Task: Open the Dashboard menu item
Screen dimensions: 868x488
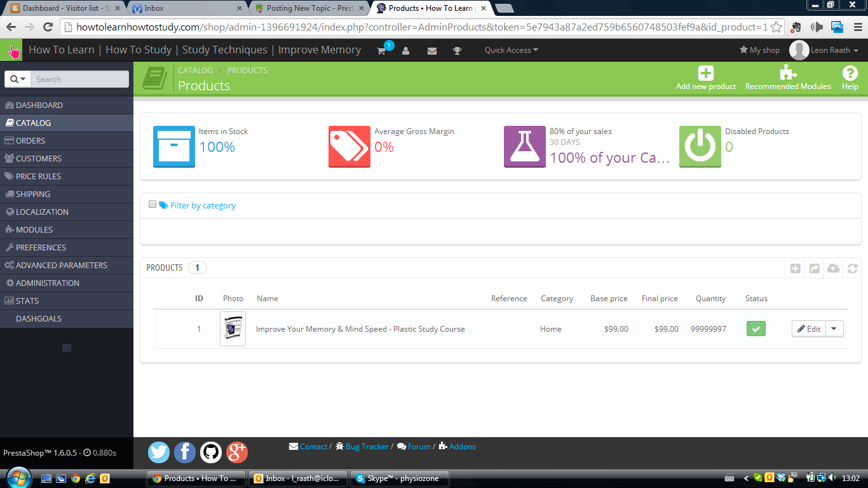Action: tap(67, 105)
